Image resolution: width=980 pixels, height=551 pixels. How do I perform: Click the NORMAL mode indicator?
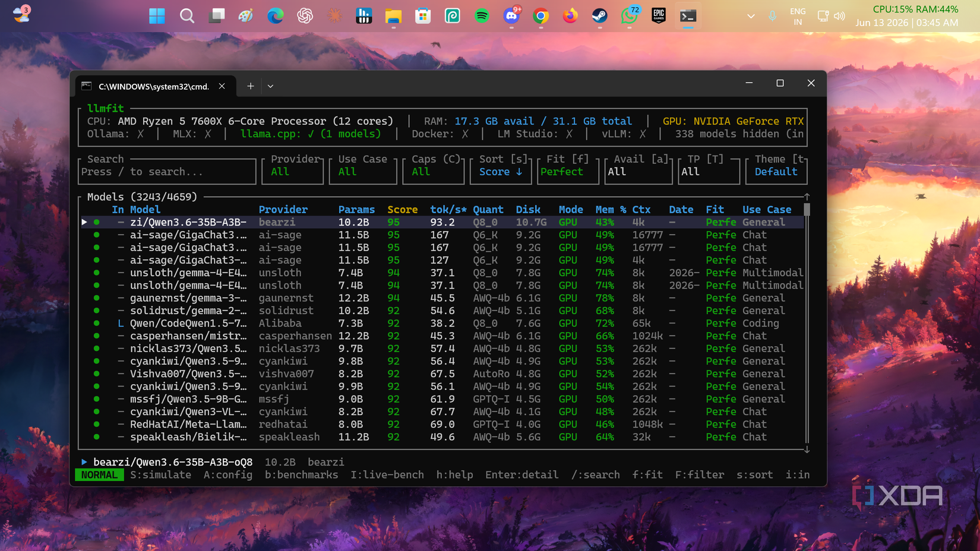click(x=99, y=475)
